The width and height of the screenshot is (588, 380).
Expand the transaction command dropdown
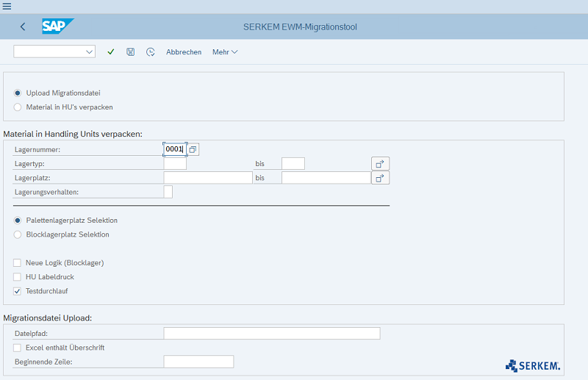89,51
